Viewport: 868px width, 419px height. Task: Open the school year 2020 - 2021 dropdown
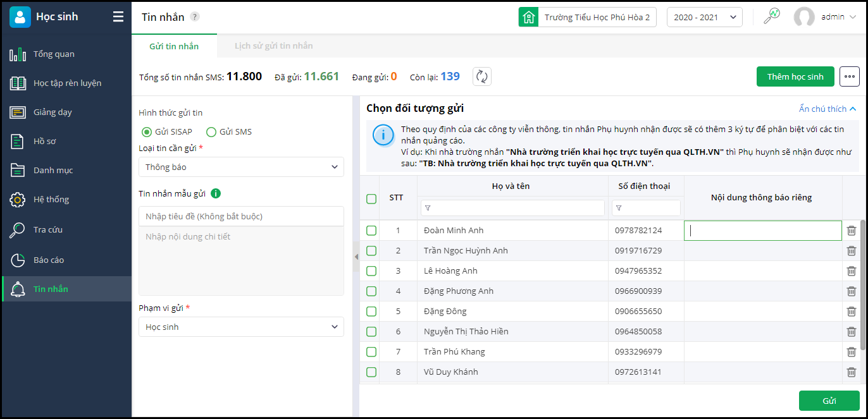pyautogui.click(x=704, y=17)
